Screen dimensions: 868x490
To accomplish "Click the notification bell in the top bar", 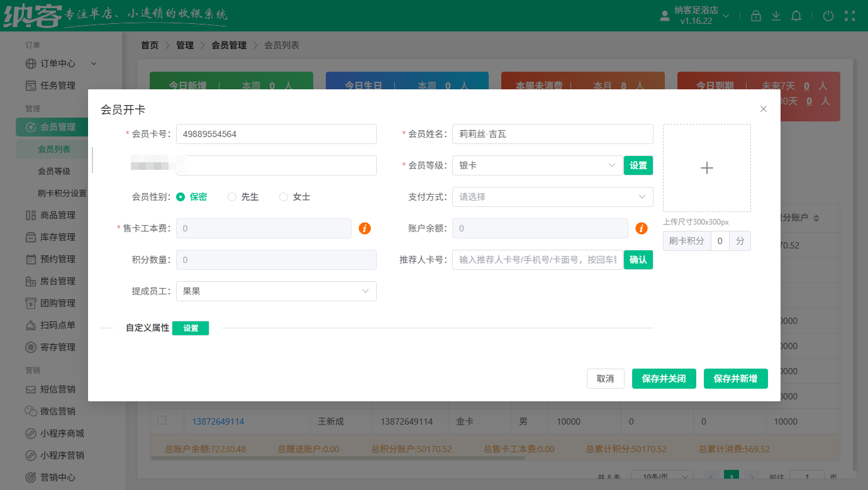I will (x=796, y=16).
